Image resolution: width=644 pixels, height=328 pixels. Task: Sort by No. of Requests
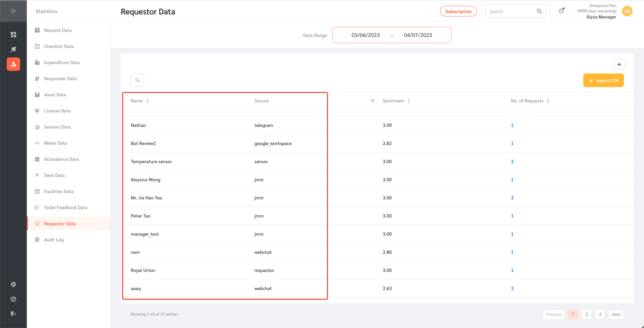[548, 101]
